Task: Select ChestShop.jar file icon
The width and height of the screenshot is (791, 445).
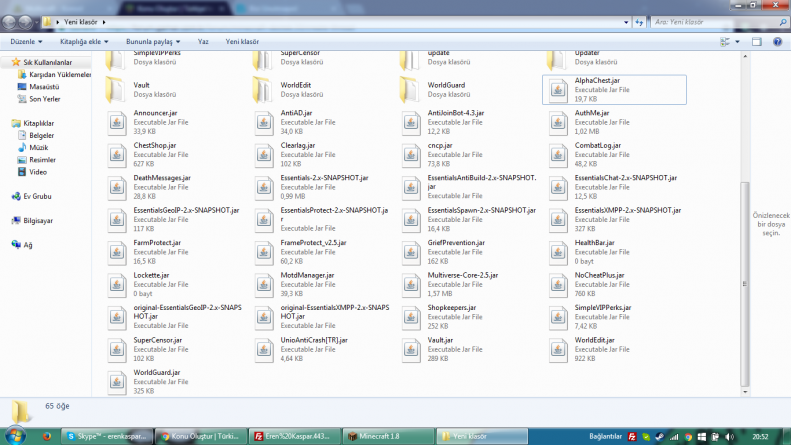Action: click(117, 155)
